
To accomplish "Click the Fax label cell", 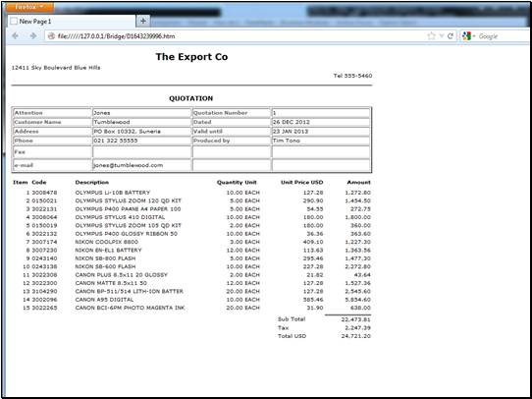I will (52, 151).
